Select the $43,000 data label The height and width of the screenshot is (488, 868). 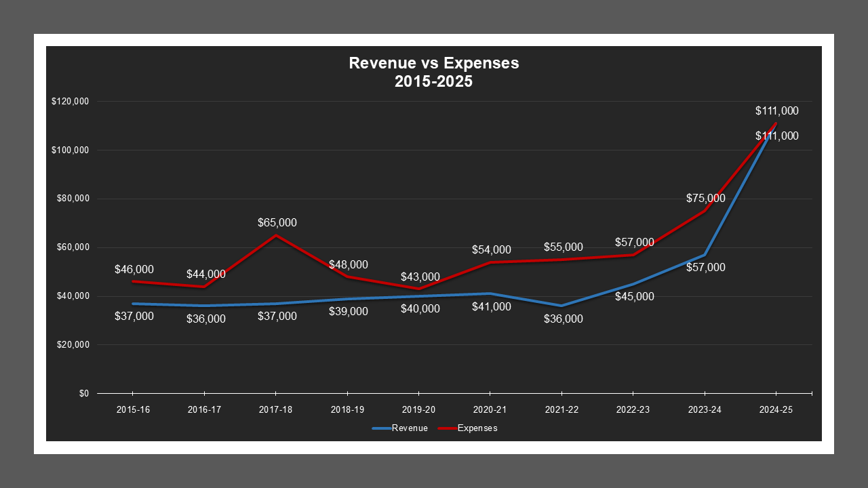coord(420,277)
